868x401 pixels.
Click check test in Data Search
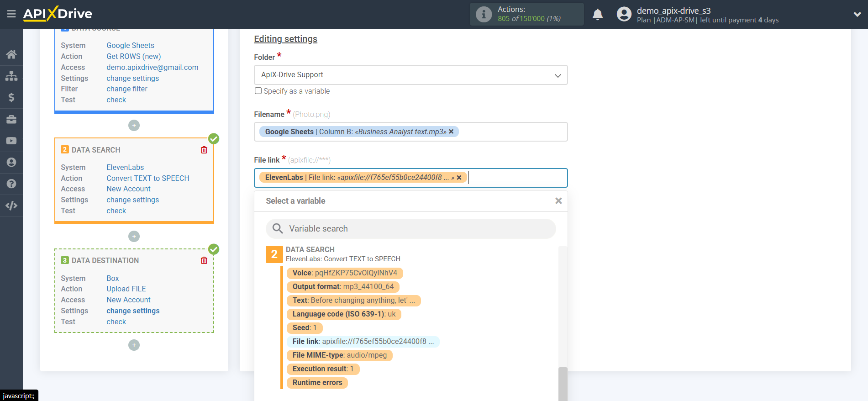116,211
